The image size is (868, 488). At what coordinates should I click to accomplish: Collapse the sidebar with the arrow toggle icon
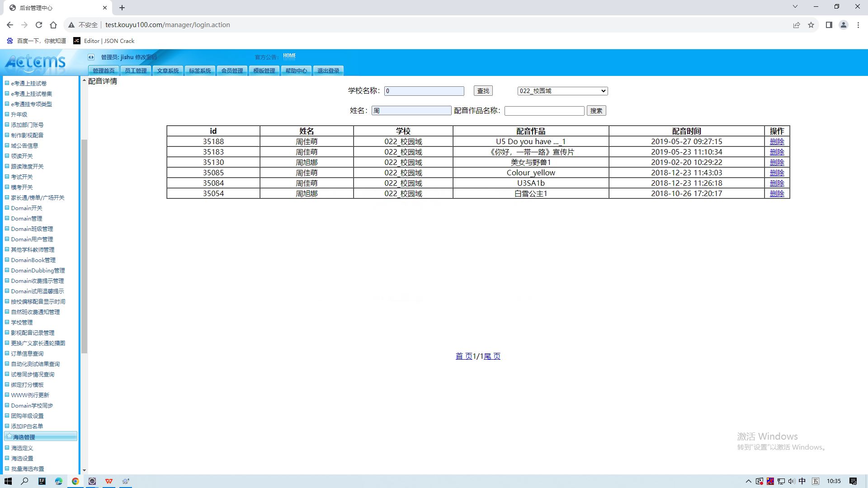[x=91, y=57]
